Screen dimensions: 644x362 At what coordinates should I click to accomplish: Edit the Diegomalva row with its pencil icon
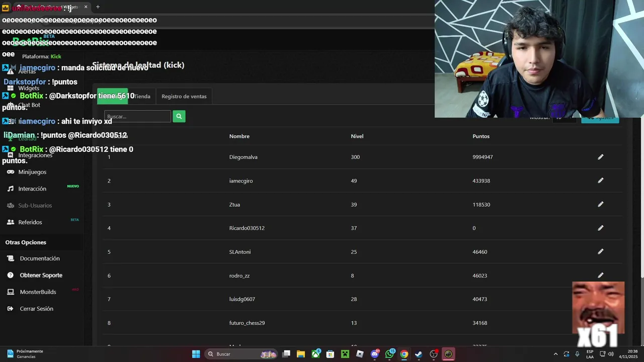tap(600, 157)
